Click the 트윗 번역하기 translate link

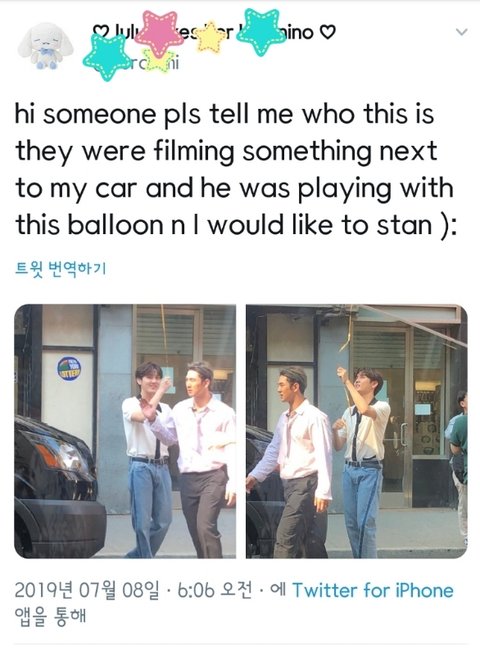point(61,268)
